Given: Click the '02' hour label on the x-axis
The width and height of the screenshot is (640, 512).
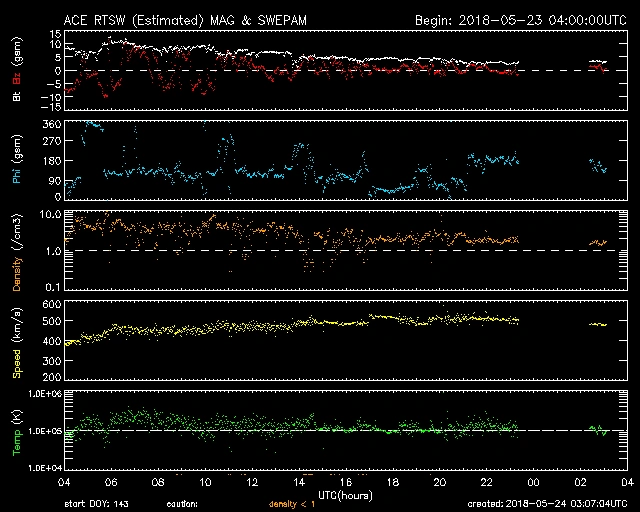Looking at the screenshot, I should [x=580, y=482].
